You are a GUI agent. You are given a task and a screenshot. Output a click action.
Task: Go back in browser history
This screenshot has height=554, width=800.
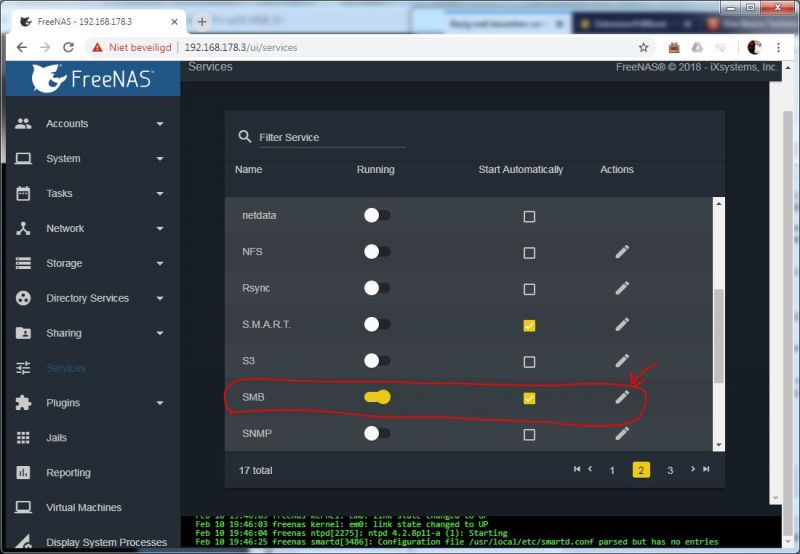21,47
